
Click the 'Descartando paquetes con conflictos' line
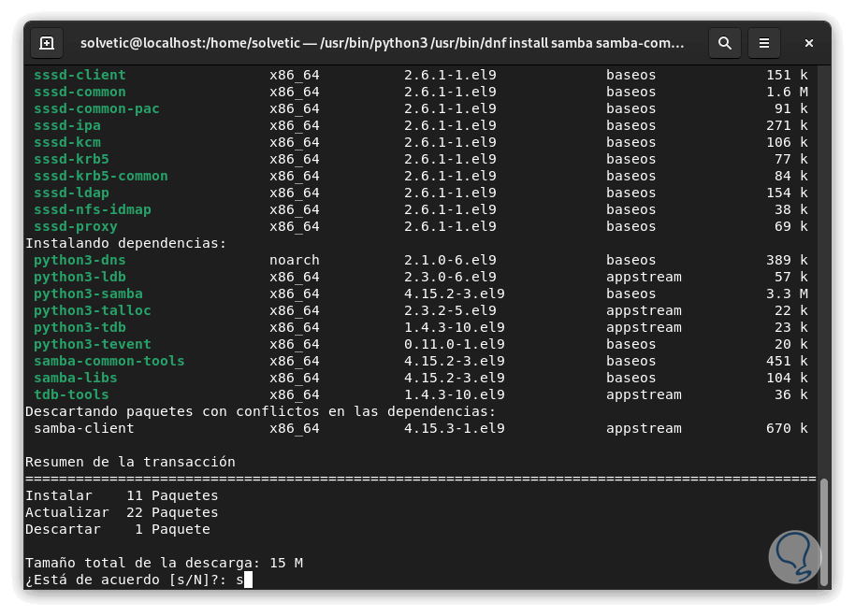pyautogui.click(x=261, y=411)
